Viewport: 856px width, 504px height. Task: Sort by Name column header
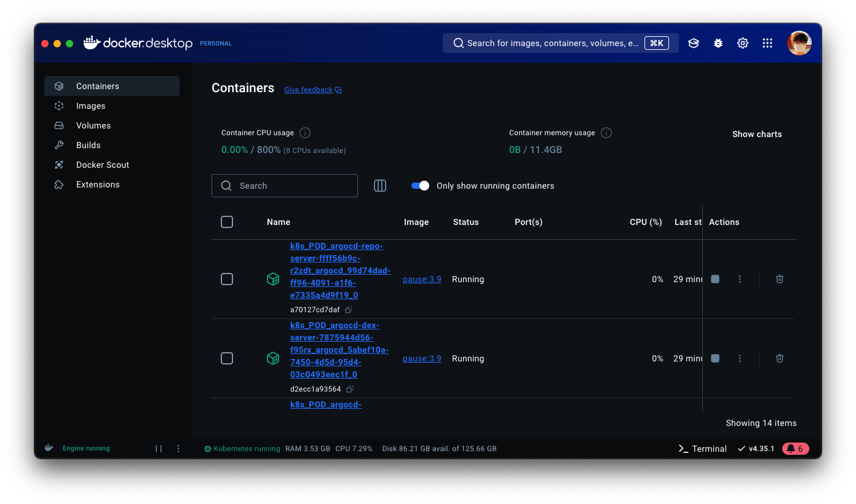279,222
